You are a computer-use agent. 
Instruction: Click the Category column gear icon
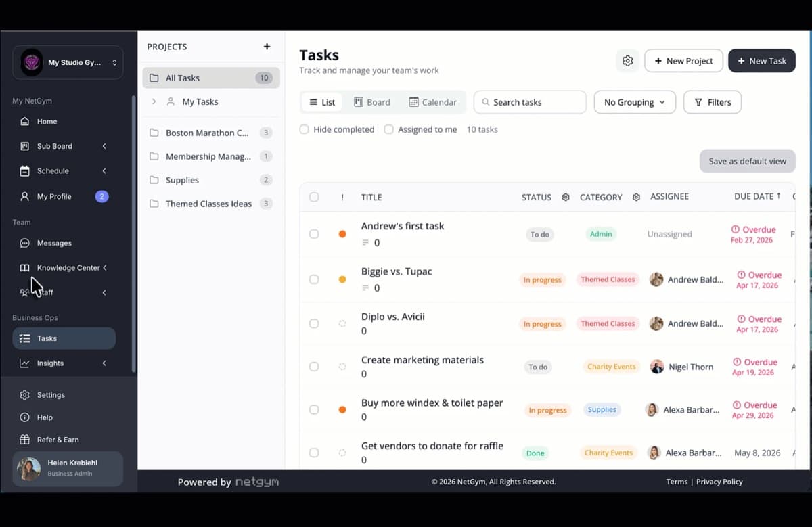[636, 198]
